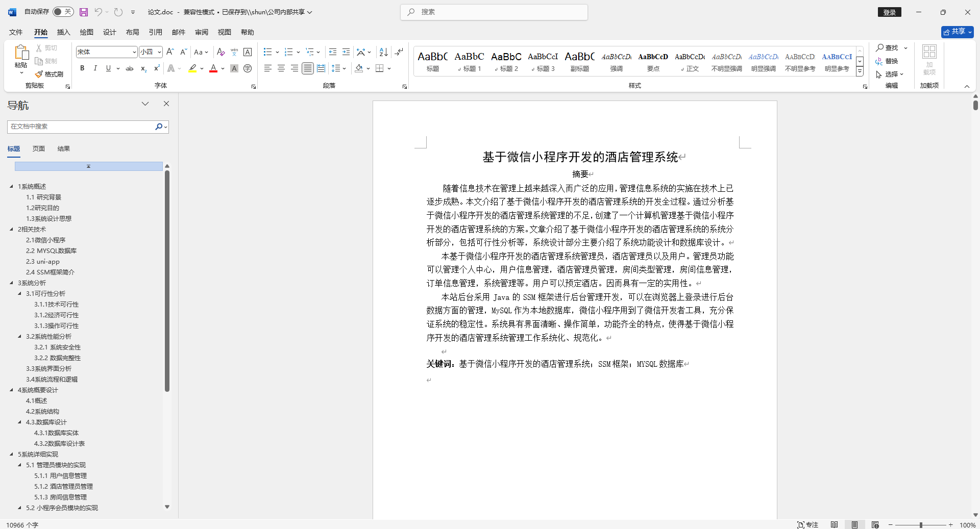
Task: Toggle Strikethrough formatting
Action: [130, 68]
